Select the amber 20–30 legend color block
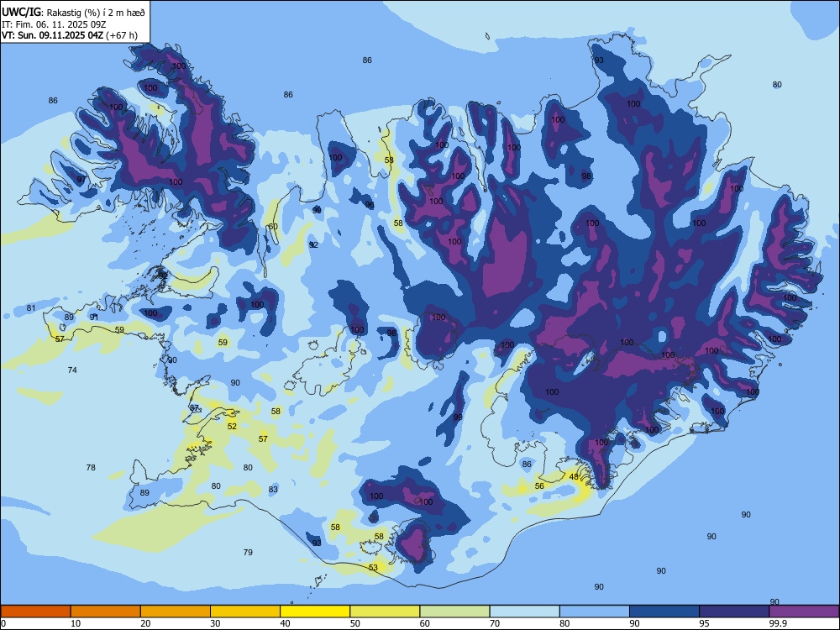 [176, 612]
